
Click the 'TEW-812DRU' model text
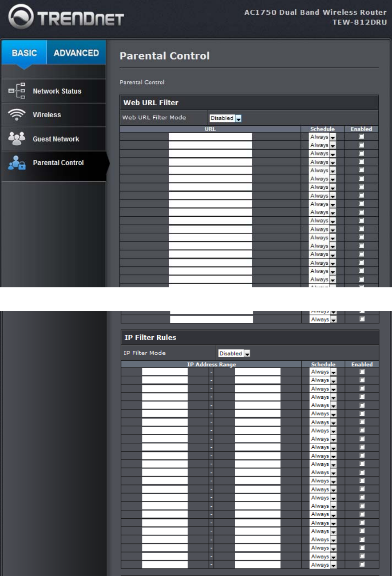point(360,23)
